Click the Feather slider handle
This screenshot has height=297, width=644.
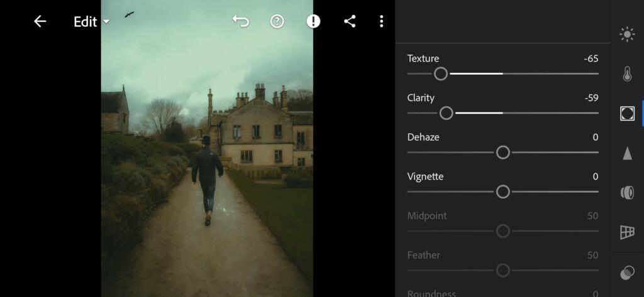502,271
